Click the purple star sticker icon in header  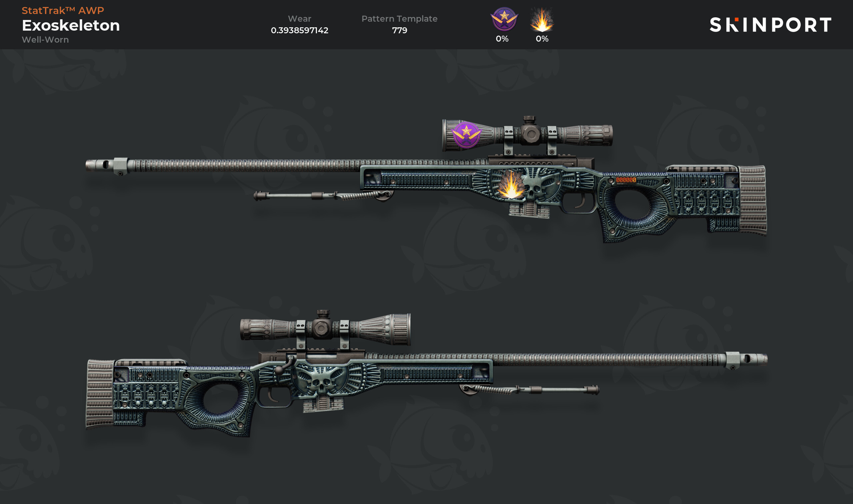[x=504, y=19]
